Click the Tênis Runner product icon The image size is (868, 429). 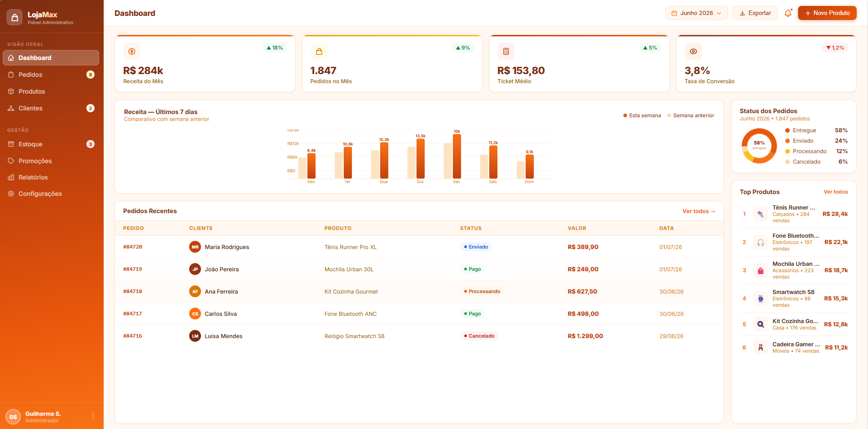pyautogui.click(x=761, y=214)
